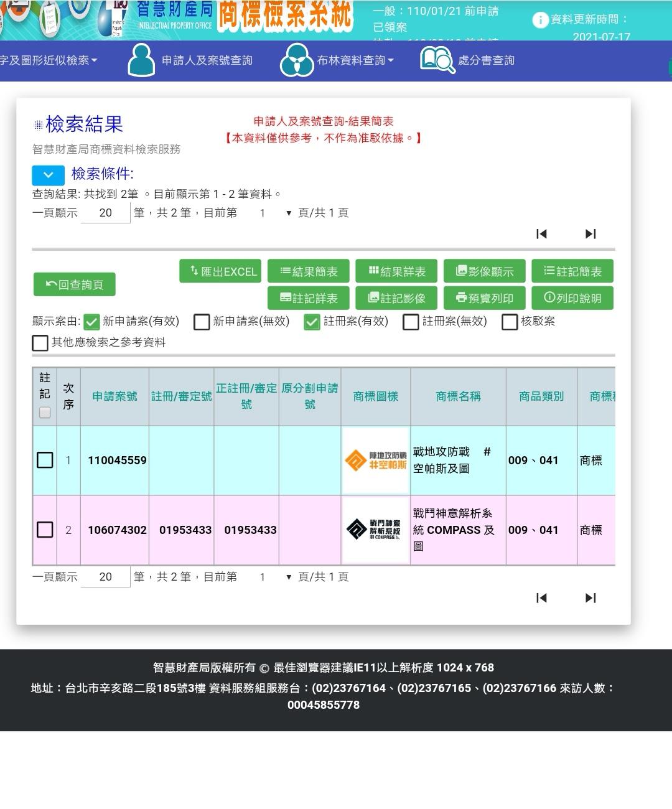The width and height of the screenshot is (672, 809).
Task: Go to last page in bottom pager
Action: [x=590, y=598]
